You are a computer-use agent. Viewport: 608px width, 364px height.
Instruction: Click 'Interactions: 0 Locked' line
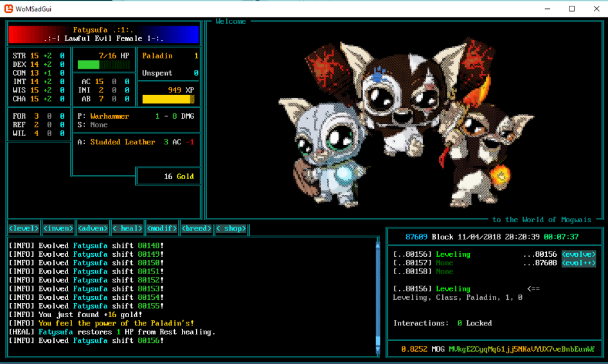point(442,324)
